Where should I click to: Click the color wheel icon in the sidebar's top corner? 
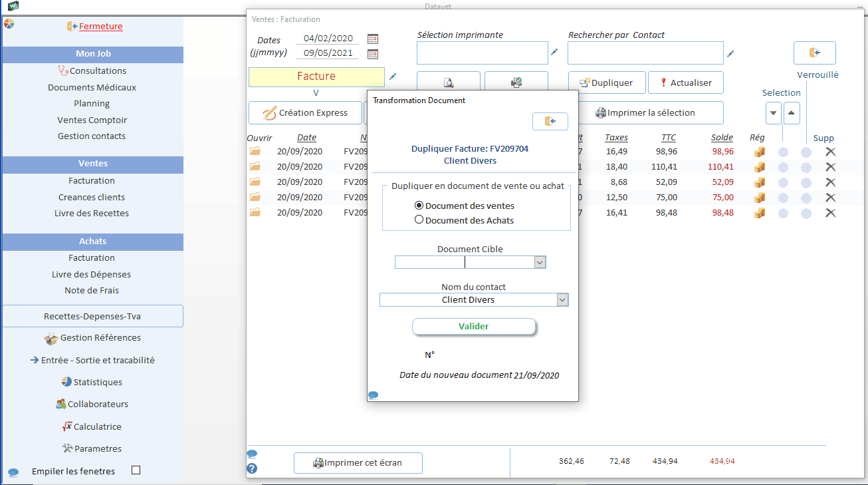coord(9,23)
